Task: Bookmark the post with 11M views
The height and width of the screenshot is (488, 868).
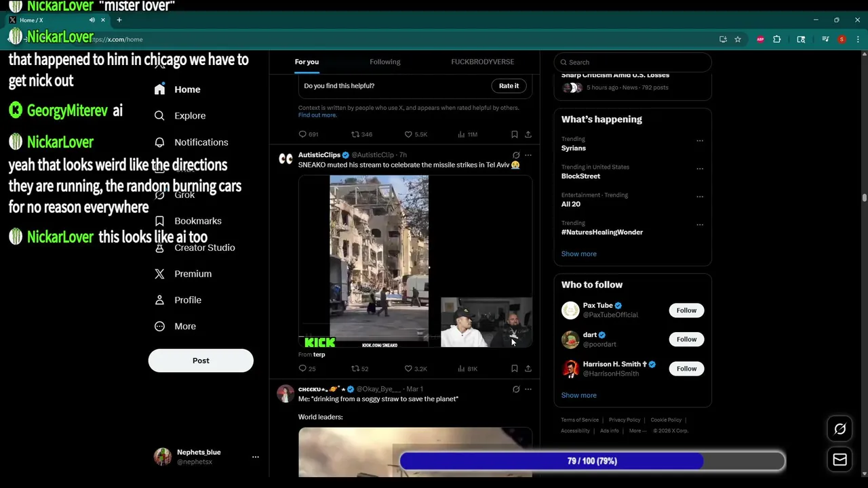Action: point(515,134)
